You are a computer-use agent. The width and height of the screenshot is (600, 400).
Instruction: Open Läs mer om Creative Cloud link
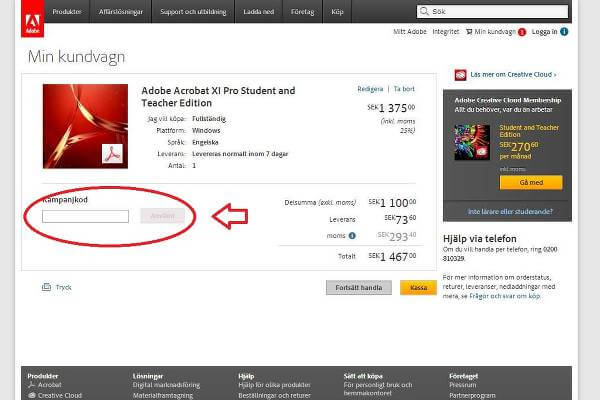coord(513,75)
